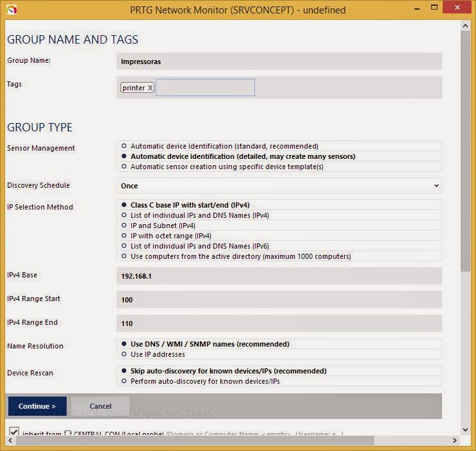The height and width of the screenshot is (451, 476).
Task: Click the Cancel button
Action: click(100, 406)
